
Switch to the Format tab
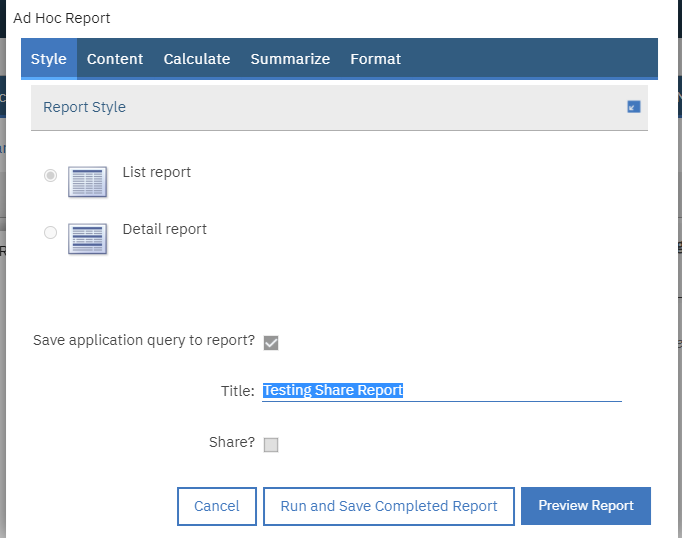pos(375,59)
